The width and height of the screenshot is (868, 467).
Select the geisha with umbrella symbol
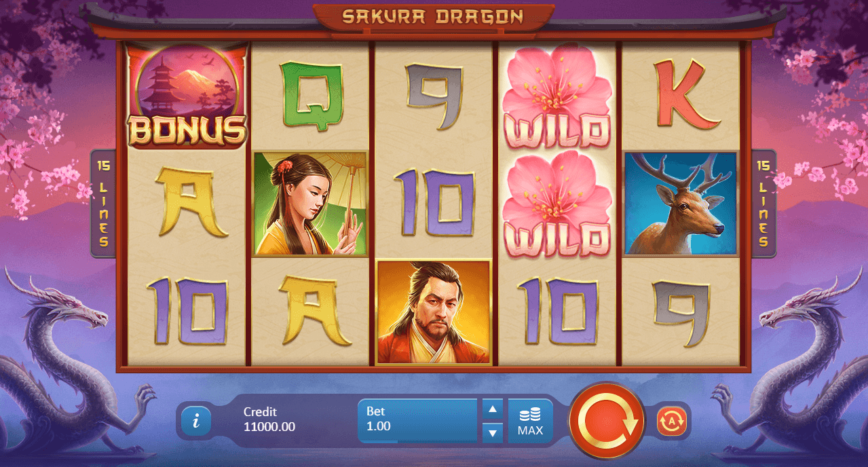(x=310, y=204)
